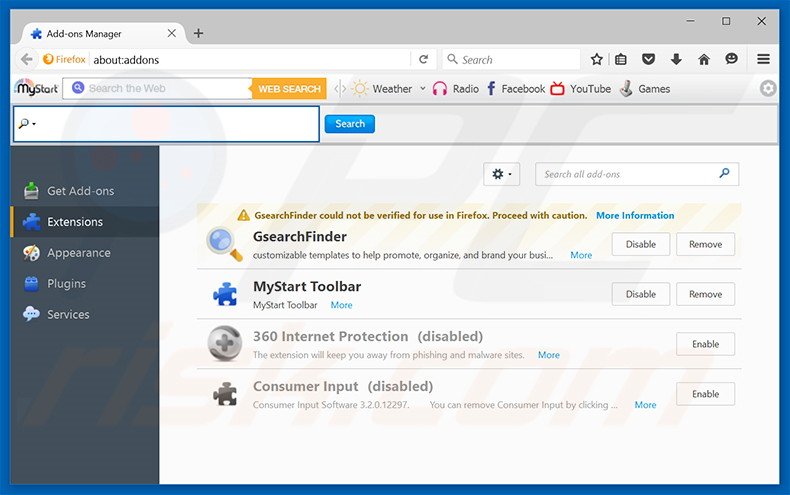Open the add-ons tools gear dropdown

501,174
